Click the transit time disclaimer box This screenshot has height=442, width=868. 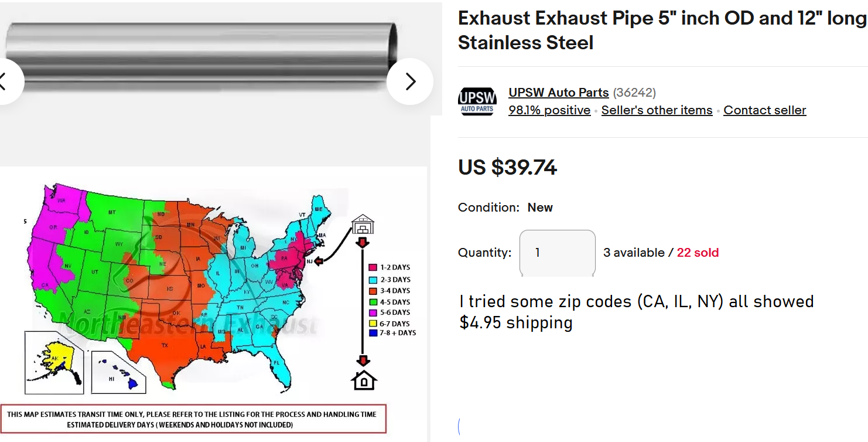coord(193,419)
